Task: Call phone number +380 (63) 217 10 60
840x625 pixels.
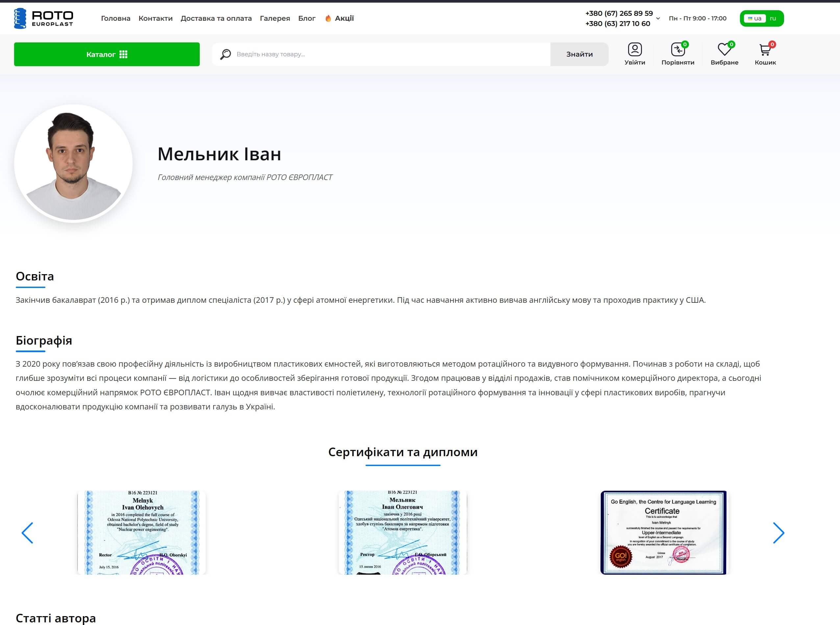Action: pos(618,23)
